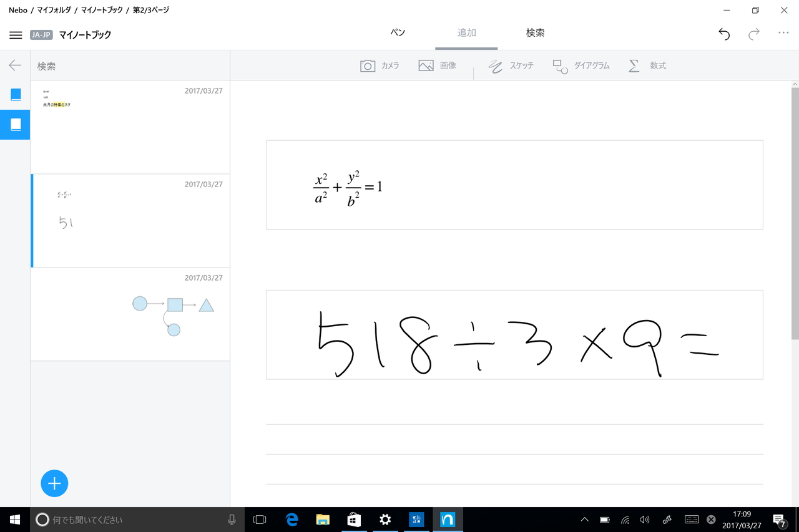Open the hamburger navigation menu
Viewport: 799px width, 532px height.
pos(16,34)
